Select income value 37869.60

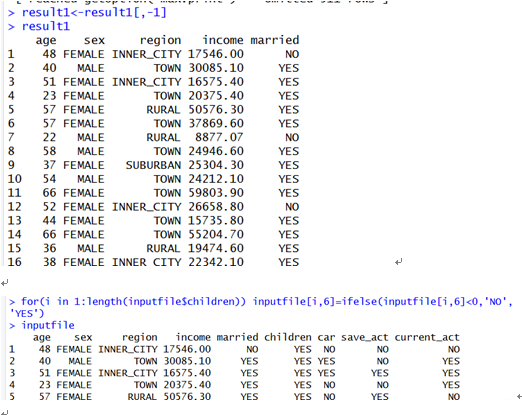coord(216,123)
